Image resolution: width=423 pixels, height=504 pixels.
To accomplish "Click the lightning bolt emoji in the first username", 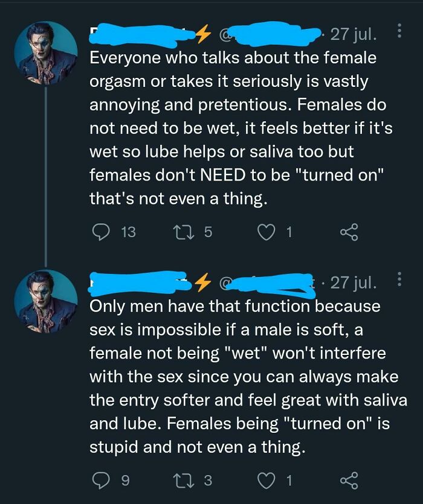I will pyautogui.click(x=204, y=35).
